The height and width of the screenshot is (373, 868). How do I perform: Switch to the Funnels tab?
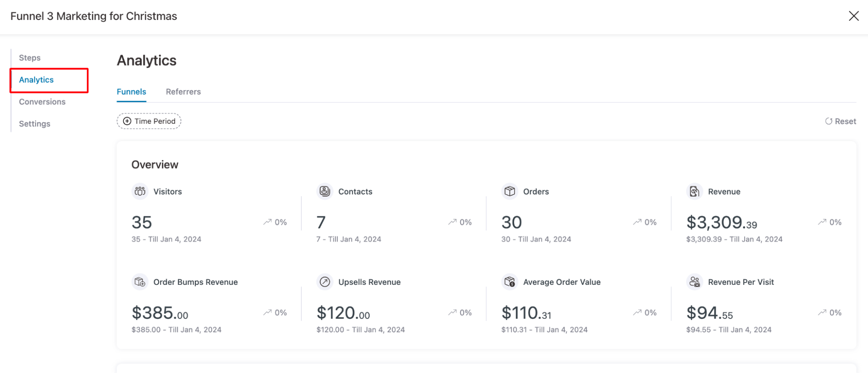(x=132, y=92)
